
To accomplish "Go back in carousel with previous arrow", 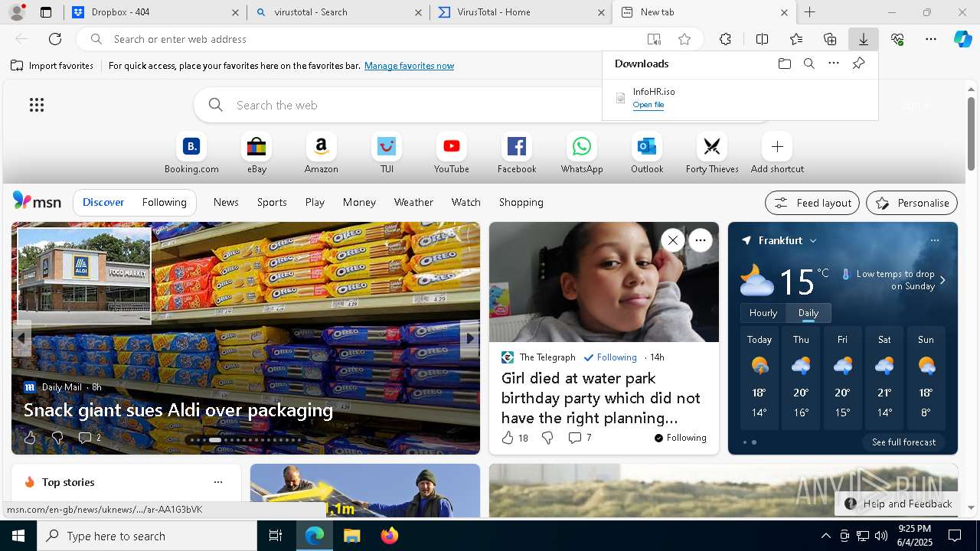I will tap(21, 337).
